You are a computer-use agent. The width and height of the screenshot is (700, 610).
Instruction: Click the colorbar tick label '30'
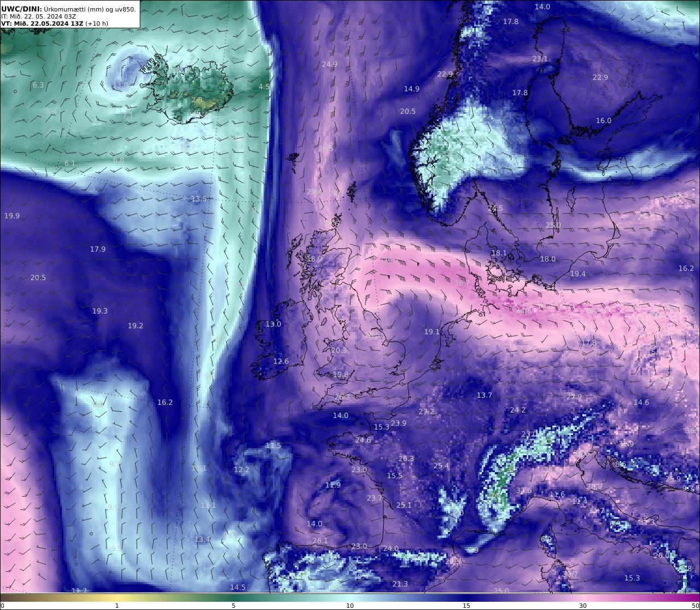[583, 606]
